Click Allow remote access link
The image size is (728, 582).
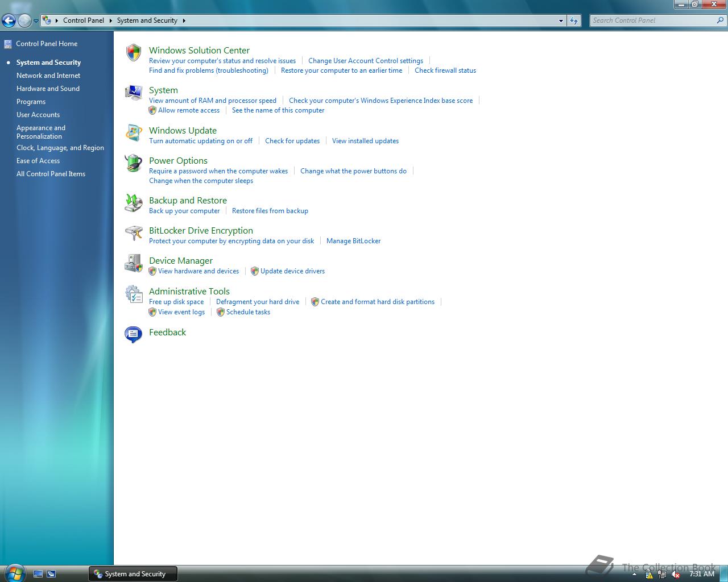[x=189, y=110]
